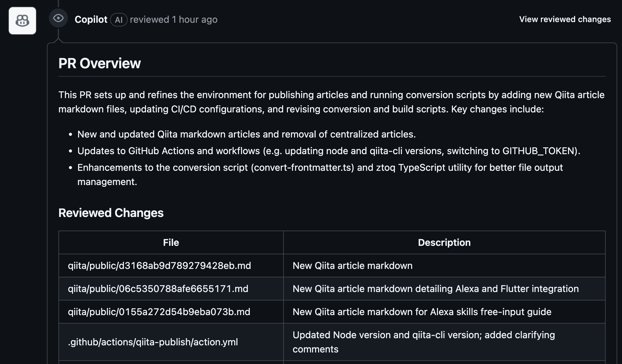622x364 pixels.
Task: Click the Reviewed Changes heading
Action: [111, 213]
